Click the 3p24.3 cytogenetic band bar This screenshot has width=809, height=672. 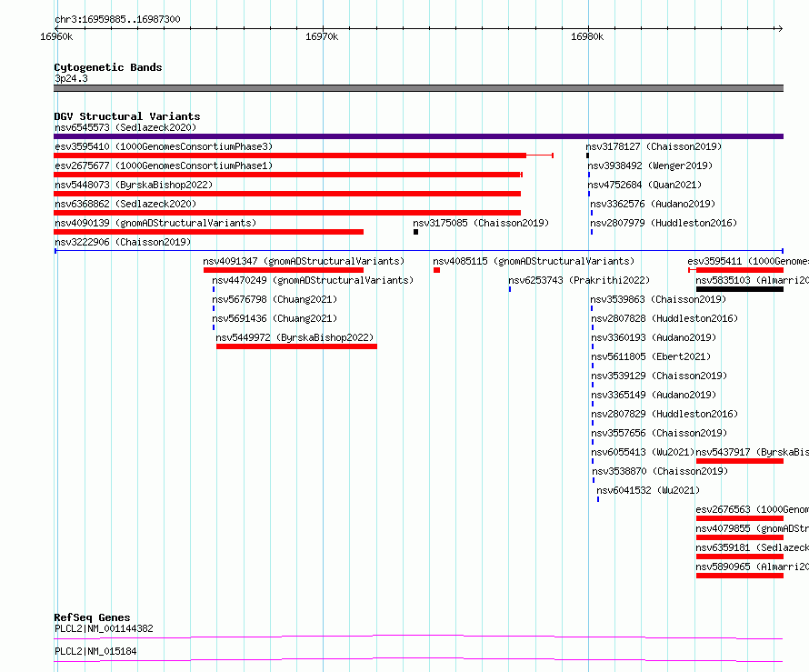click(x=418, y=88)
